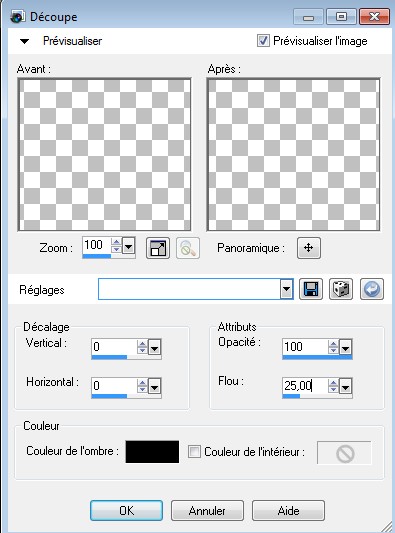Click the Horizontal offset input field
The image size is (395, 533).
coord(114,386)
